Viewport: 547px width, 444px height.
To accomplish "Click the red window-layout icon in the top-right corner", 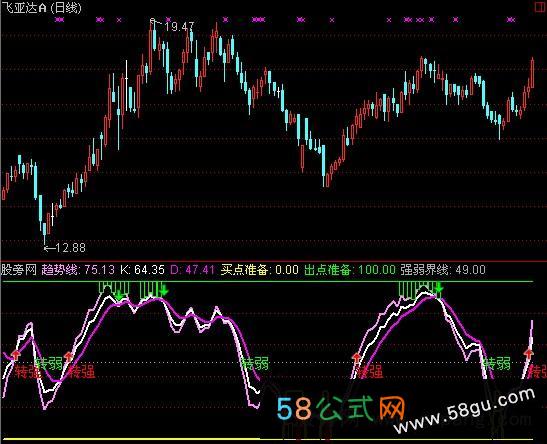I will 540,7.
